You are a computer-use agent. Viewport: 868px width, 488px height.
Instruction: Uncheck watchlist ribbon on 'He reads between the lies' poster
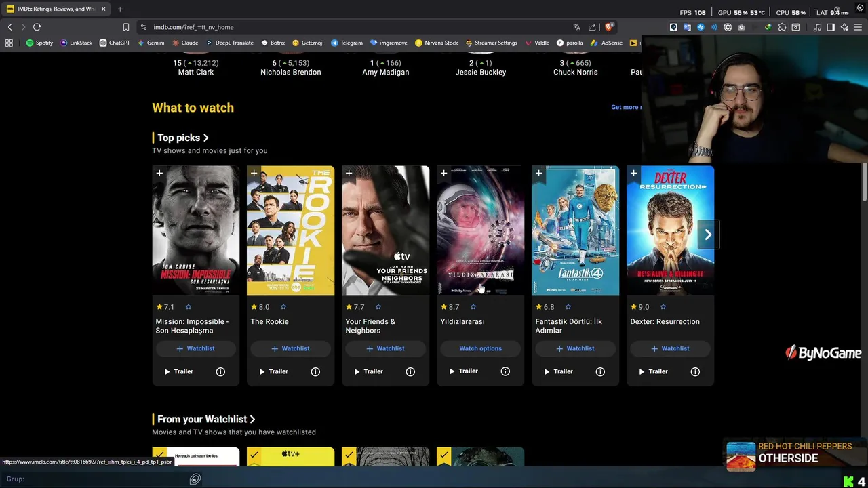(x=159, y=455)
